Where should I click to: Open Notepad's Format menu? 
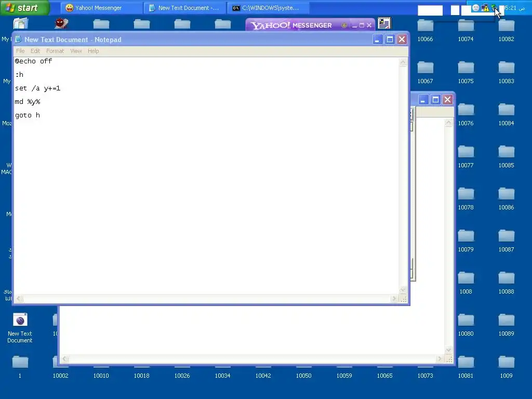click(55, 51)
